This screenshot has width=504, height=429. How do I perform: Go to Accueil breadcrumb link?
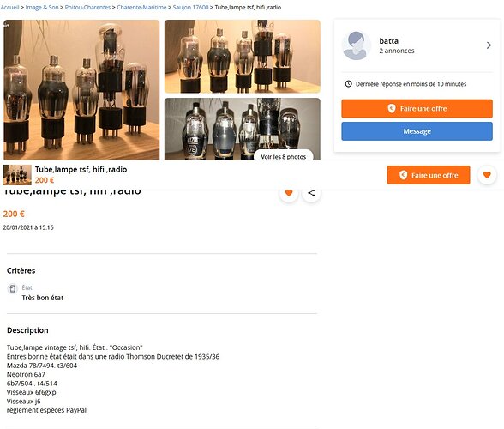pos(9,7)
